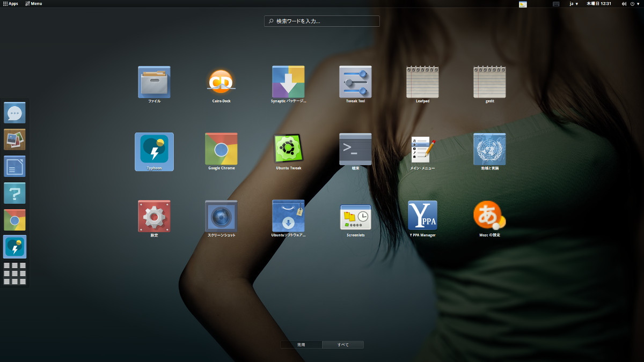Open the power system menu dropdown
Viewport: 644px width, 362px height.
pos(635,4)
